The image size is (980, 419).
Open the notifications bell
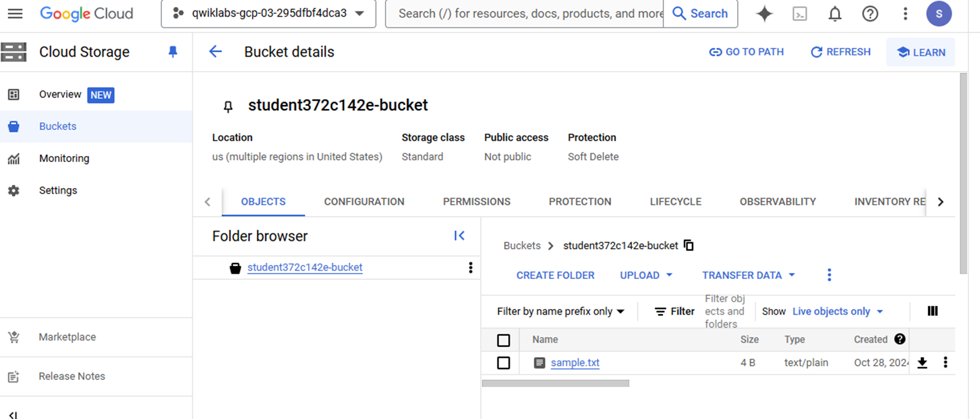tap(835, 13)
